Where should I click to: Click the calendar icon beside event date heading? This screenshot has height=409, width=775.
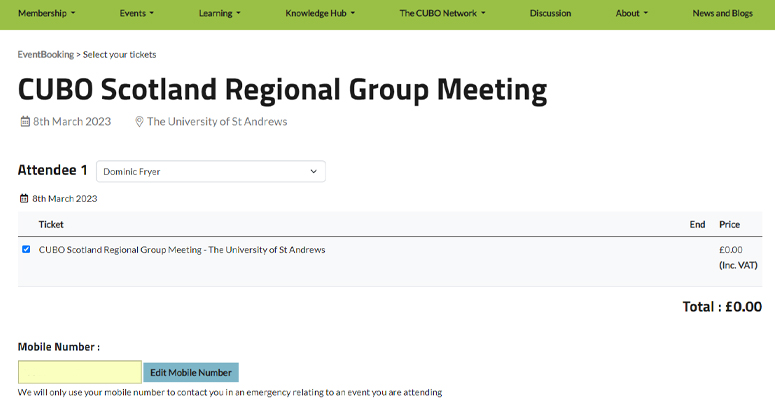pos(25,121)
